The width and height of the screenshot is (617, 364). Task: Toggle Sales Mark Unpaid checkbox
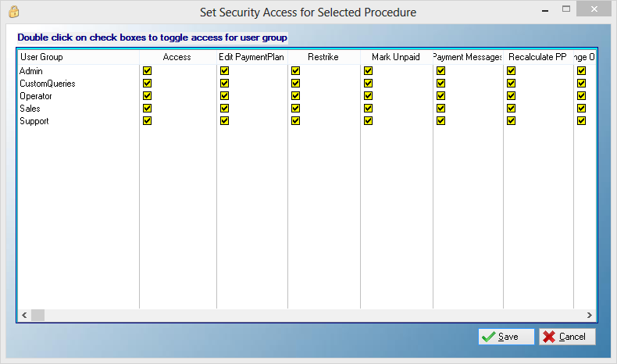click(x=368, y=109)
